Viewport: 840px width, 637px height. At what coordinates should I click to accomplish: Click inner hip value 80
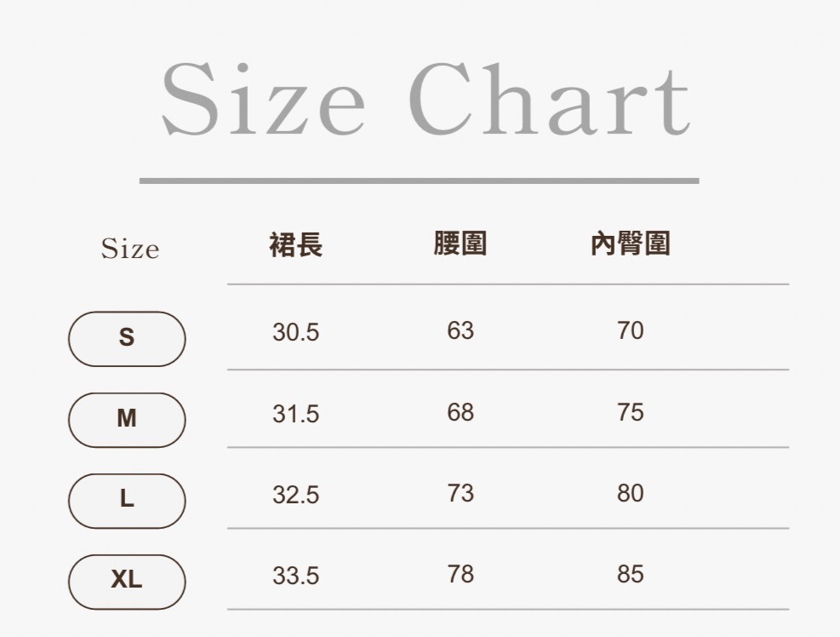click(x=630, y=493)
